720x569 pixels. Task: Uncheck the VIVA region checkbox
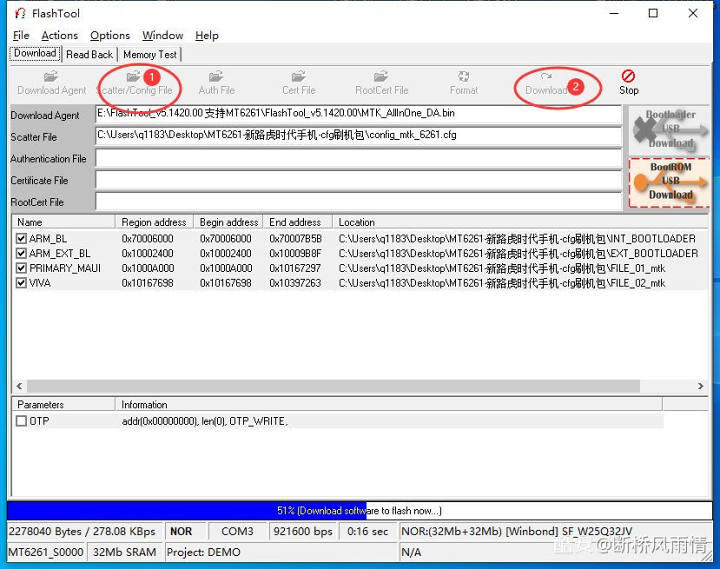point(21,283)
